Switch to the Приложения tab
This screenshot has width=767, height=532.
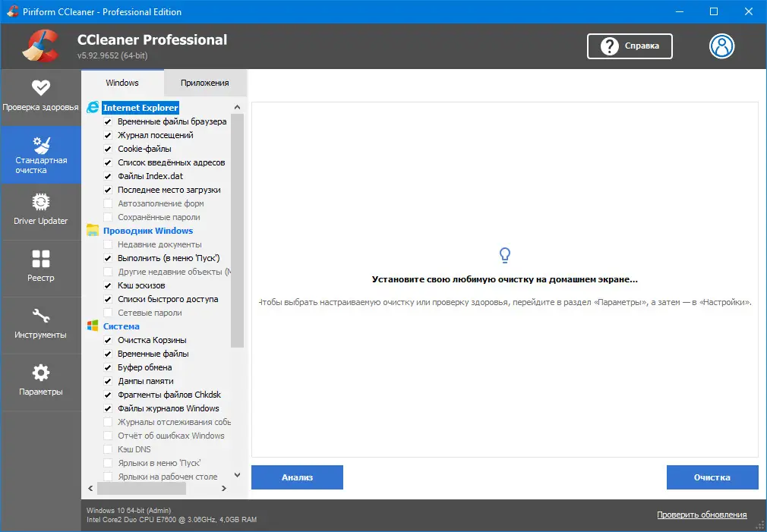(205, 82)
